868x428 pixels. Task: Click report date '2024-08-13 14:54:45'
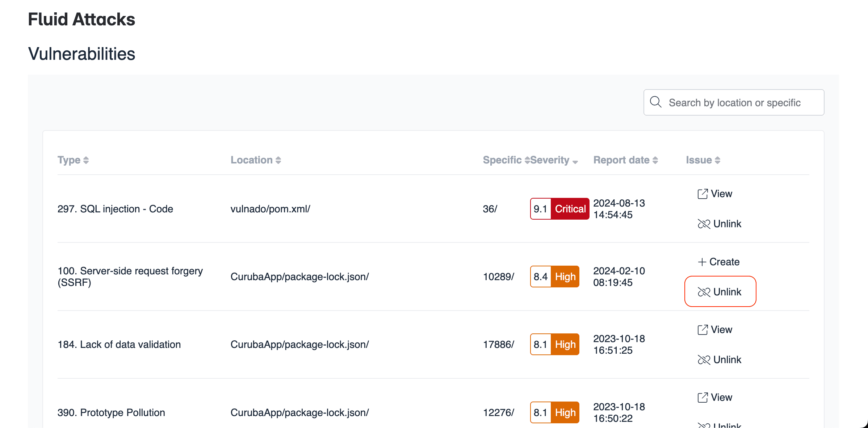pos(619,209)
